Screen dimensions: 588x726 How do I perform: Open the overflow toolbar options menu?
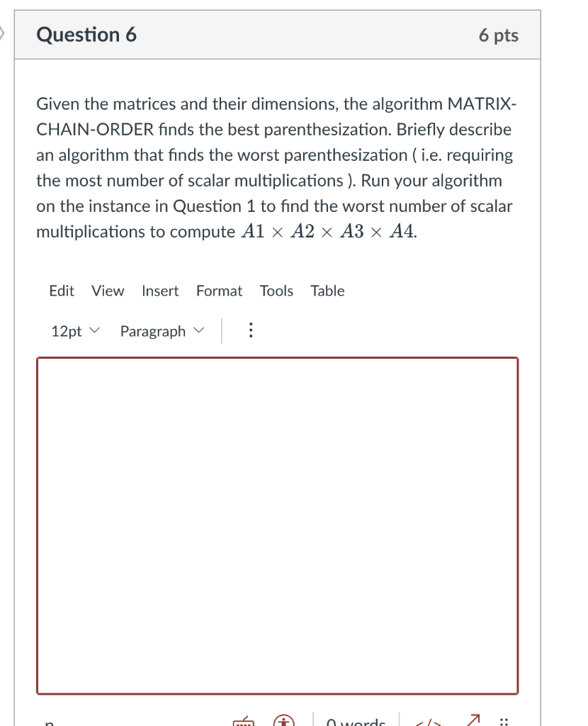click(250, 330)
